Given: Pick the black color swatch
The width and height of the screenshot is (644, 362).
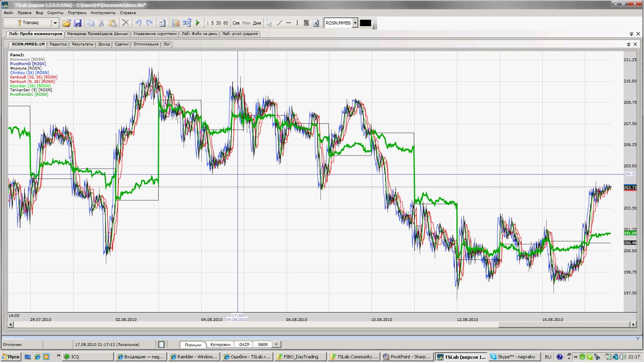Looking at the screenshot, I should (365, 23).
